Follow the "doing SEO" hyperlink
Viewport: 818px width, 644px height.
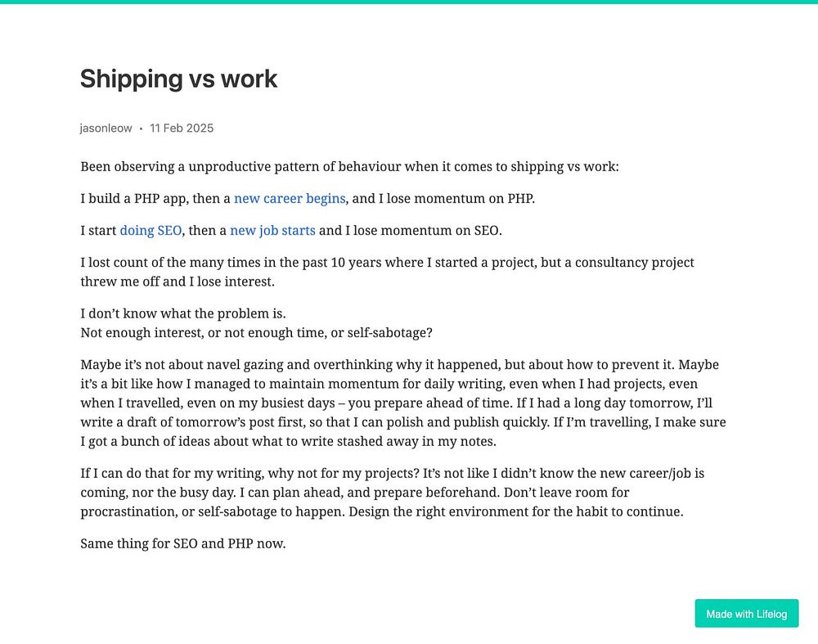pos(151,231)
